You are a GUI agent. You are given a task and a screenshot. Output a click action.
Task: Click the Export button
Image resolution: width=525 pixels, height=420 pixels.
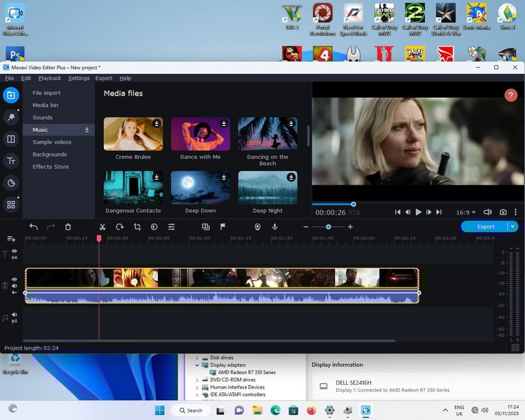pyautogui.click(x=485, y=226)
